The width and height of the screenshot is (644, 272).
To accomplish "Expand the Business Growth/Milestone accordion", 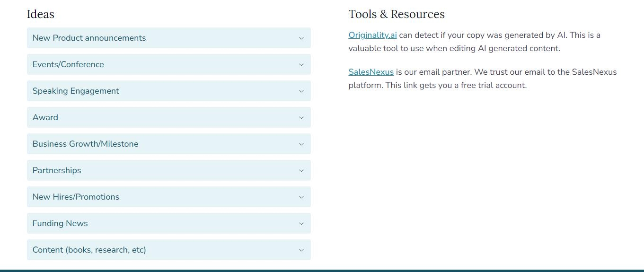I will [168, 144].
